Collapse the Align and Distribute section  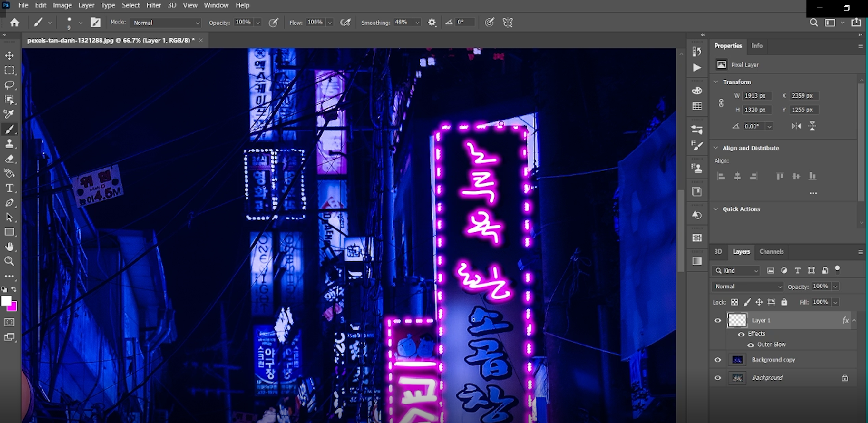point(716,148)
